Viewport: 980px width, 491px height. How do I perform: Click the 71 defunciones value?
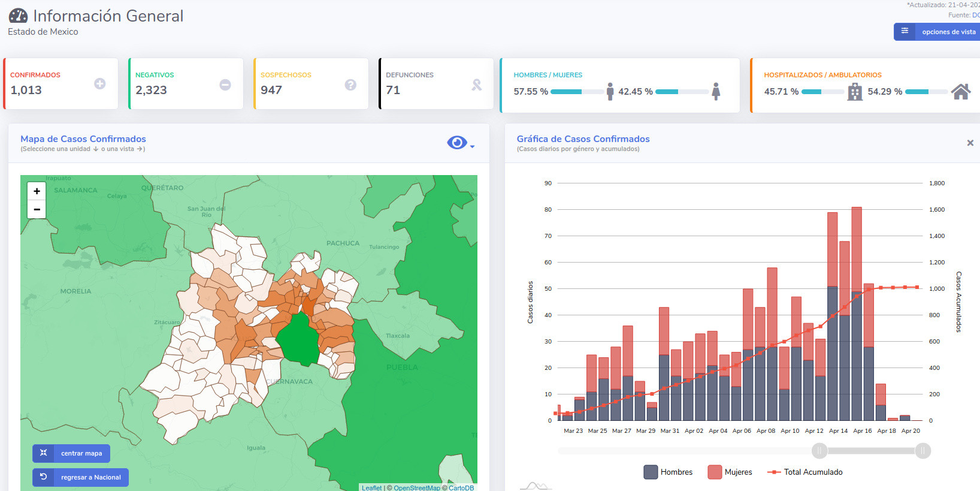point(393,90)
